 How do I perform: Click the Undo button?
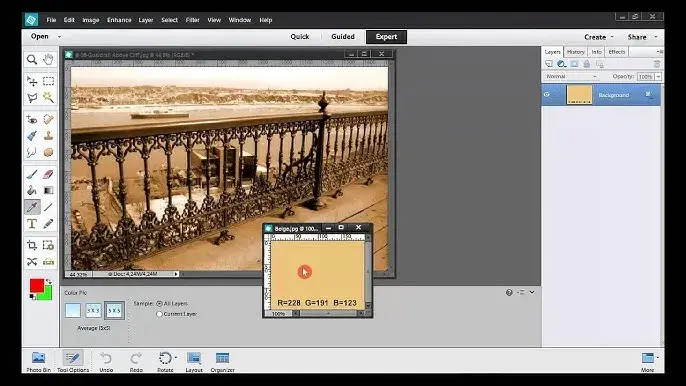(106, 362)
